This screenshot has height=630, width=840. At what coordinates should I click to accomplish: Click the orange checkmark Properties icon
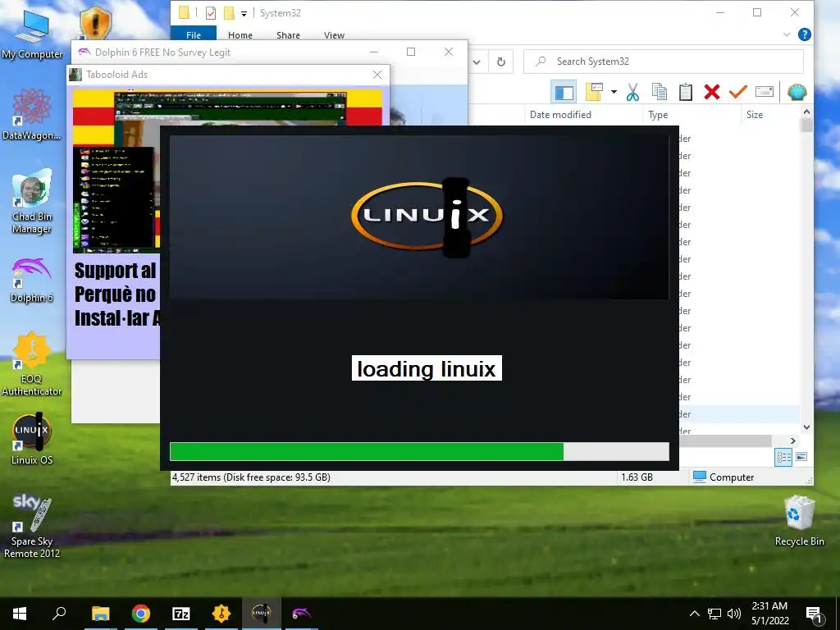737,92
